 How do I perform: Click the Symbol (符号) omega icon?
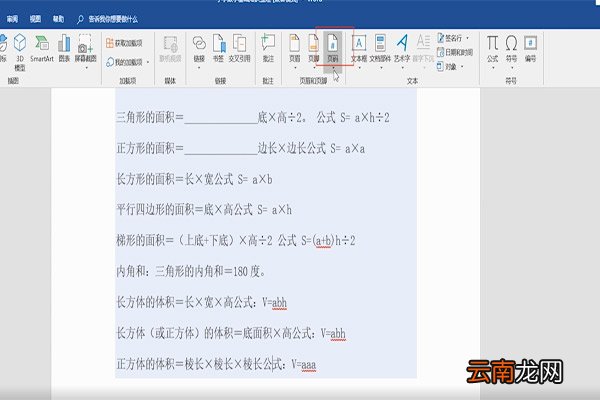pos(511,43)
